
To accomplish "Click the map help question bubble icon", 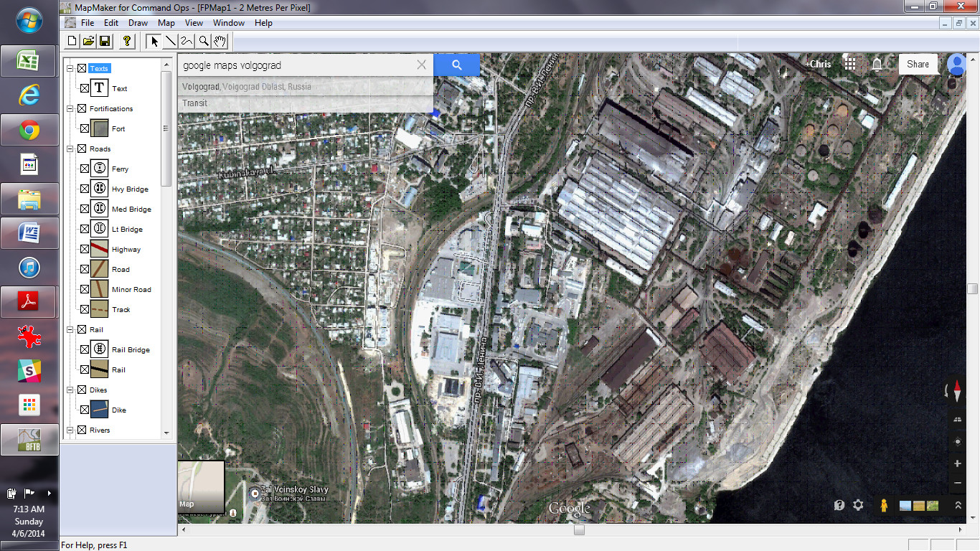I will pos(839,505).
